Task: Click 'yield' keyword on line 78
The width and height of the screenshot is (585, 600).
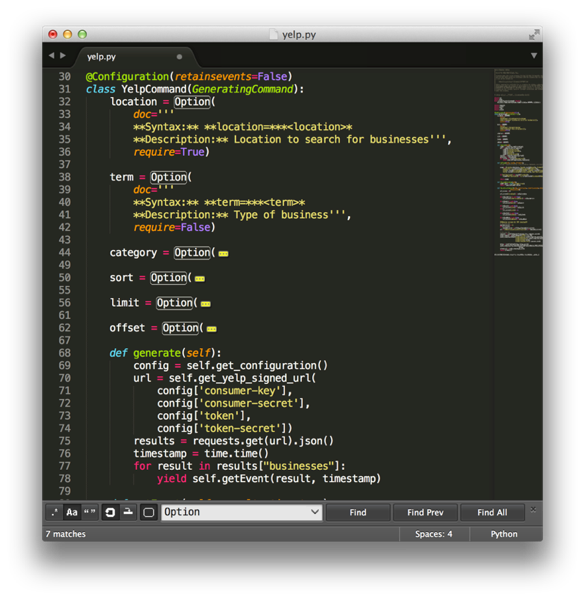Action: pyautogui.click(x=171, y=479)
